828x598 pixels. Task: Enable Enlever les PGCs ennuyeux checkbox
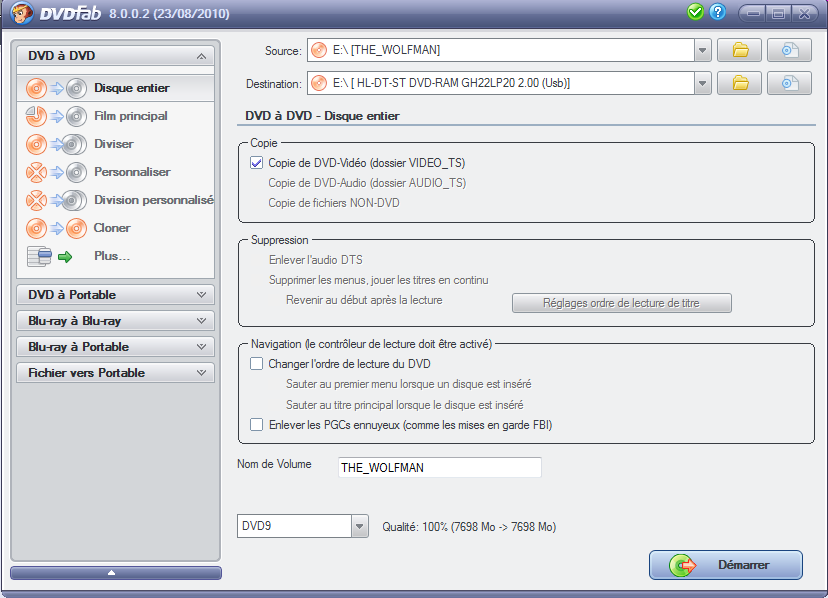tap(256, 424)
